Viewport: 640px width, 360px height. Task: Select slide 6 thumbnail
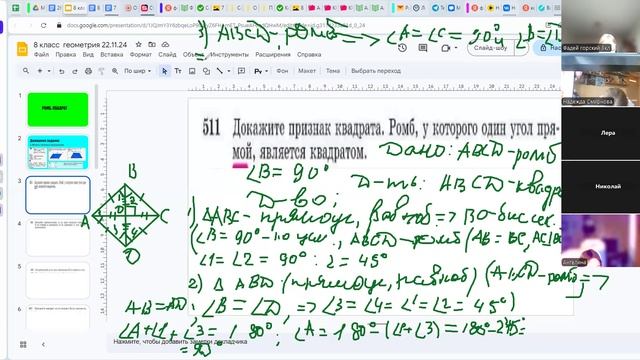click(x=58, y=318)
